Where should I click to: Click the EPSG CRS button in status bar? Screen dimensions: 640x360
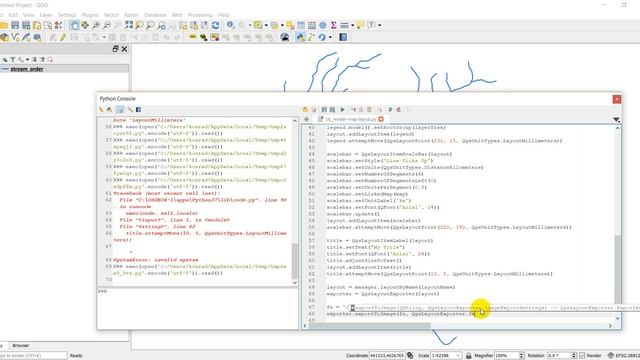[x=623, y=356]
